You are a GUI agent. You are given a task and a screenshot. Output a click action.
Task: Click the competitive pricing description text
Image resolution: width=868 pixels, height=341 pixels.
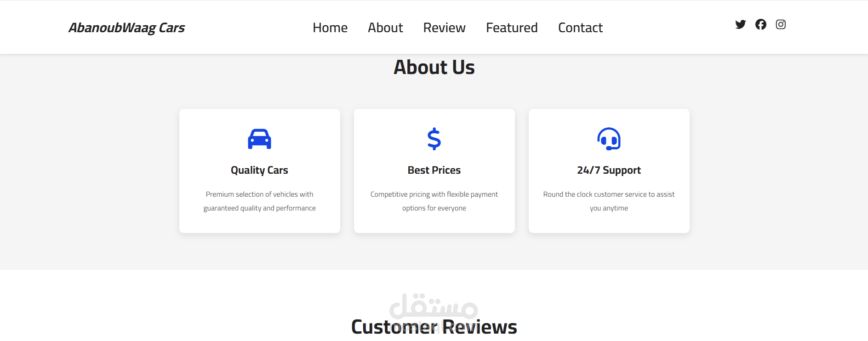(434, 201)
